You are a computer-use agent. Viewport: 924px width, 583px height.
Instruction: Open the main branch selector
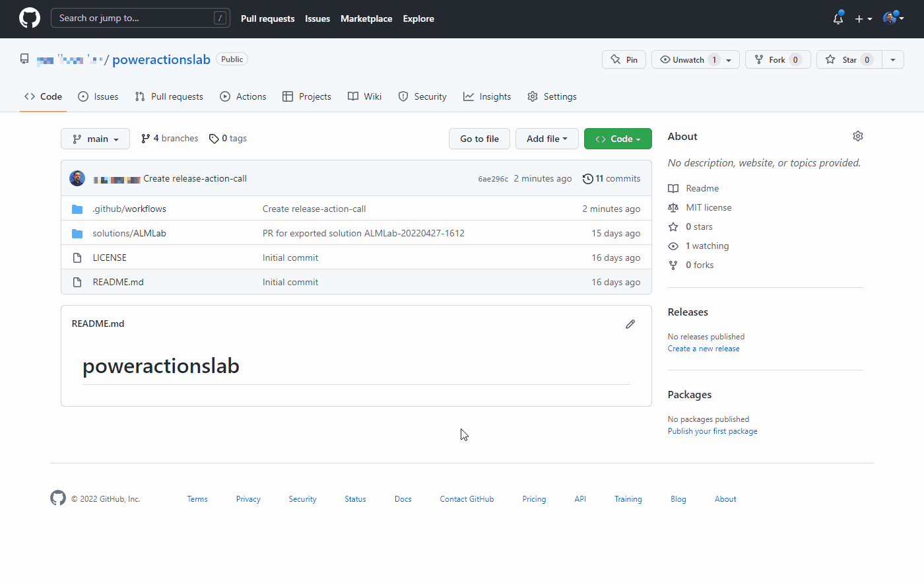(x=95, y=139)
